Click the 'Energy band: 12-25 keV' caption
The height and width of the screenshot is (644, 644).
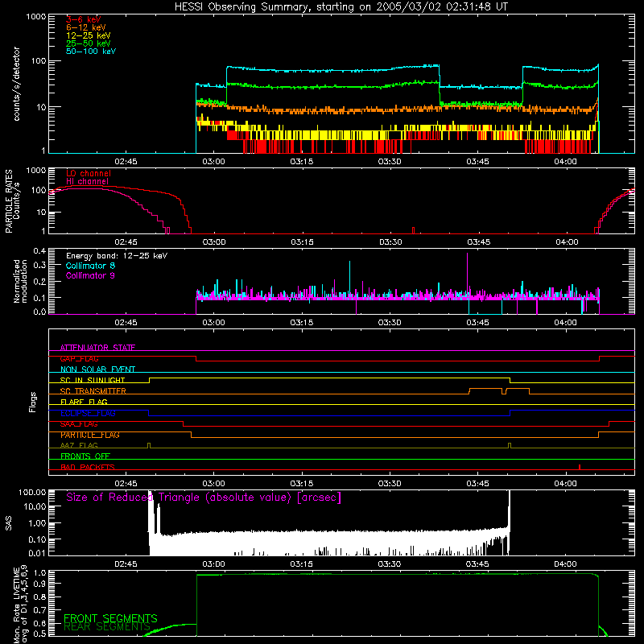(x=117, y=255)
